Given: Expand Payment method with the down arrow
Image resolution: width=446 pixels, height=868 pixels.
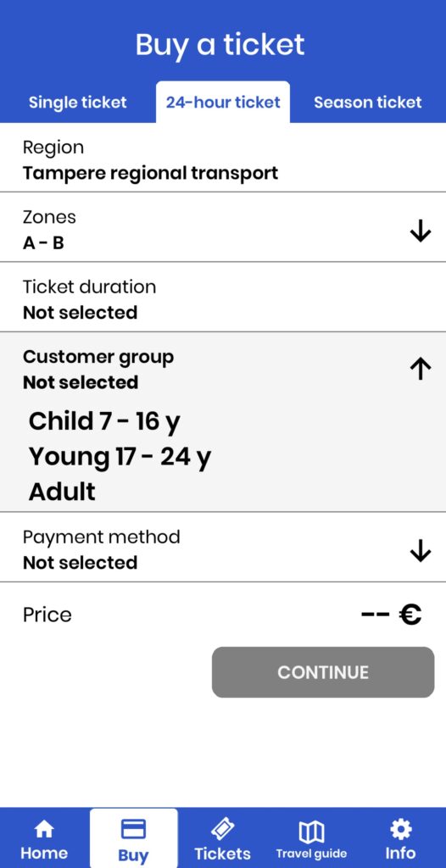Looking at the screenshot, I should click(421, 551).
